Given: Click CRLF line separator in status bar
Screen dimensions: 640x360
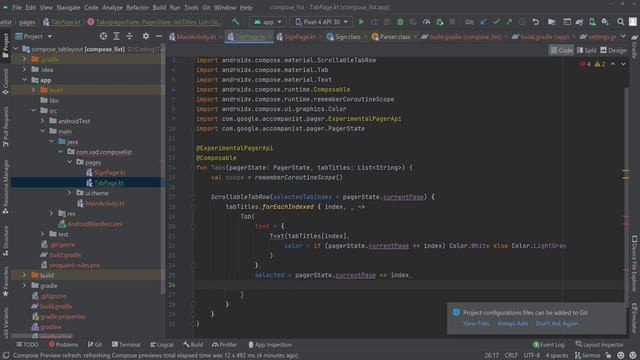Looking at the screenshot, I should (511, 355).
